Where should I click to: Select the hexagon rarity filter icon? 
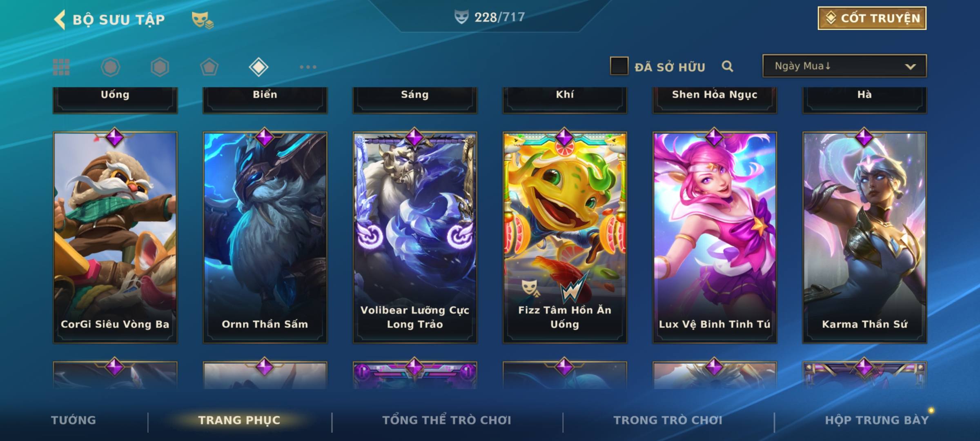click(160, 67)
